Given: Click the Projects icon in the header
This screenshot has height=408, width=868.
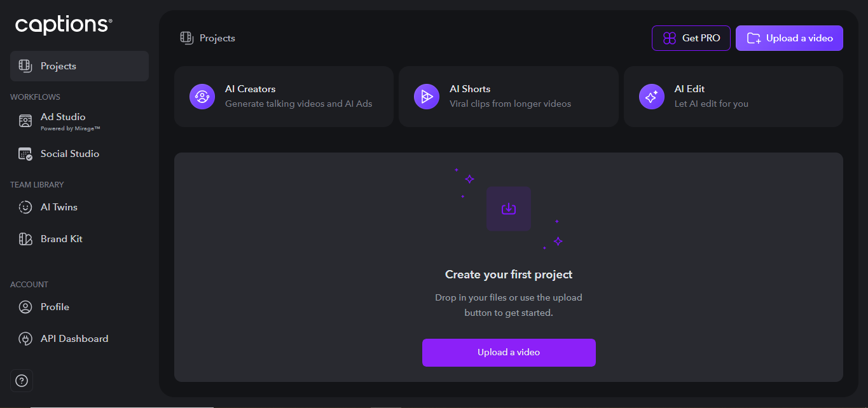Looking at the screenshot, I should pyautogui.click(x=186, y=38).
